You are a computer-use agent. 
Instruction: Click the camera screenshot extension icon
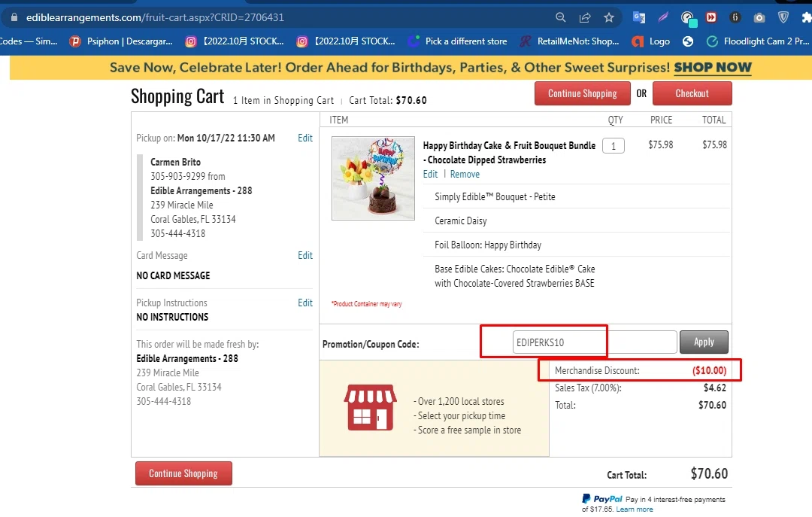click(x=759, y=17)
